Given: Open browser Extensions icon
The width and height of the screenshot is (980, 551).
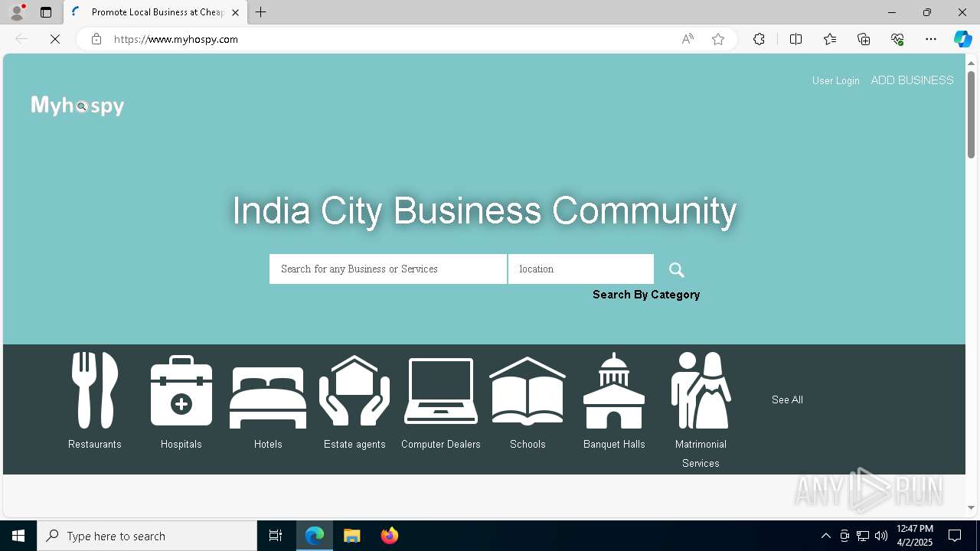Looking at the screenshot, I should pyautogui.click(x=759, y=39).
